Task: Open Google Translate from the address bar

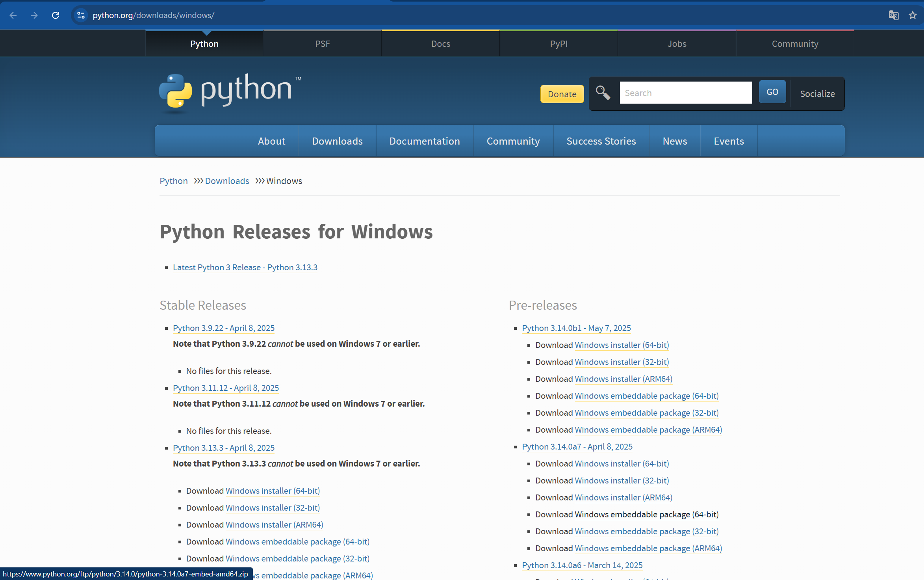Action: 893,15
